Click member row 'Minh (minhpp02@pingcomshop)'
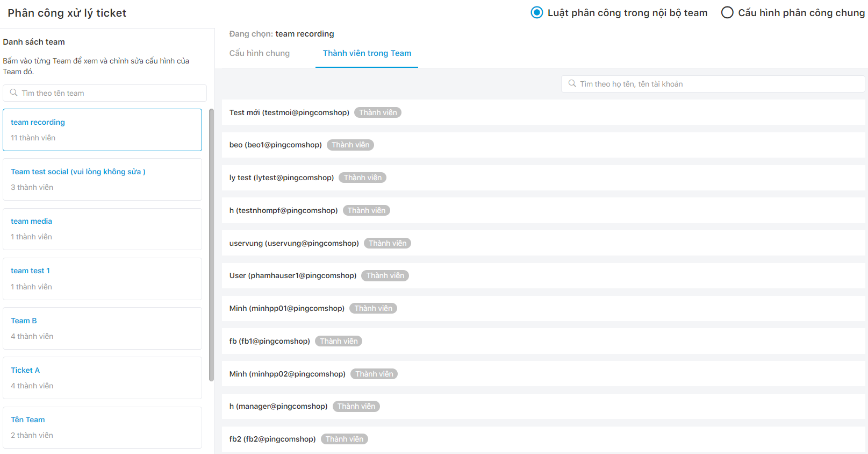The image size is (868, 454). tap(543, 374)
